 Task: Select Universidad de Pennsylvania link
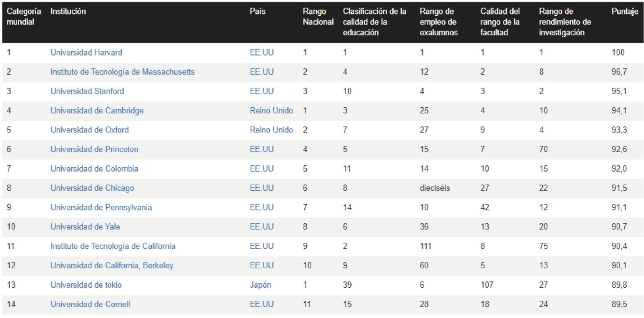click(101, 207)
